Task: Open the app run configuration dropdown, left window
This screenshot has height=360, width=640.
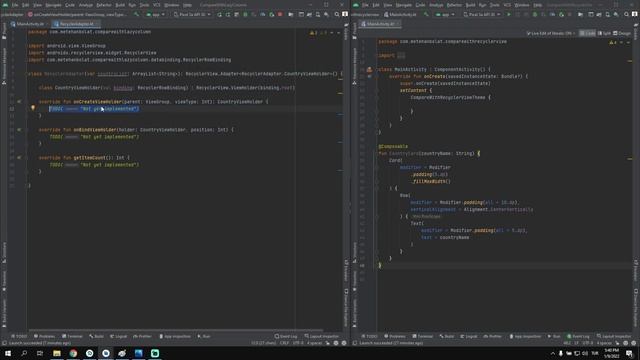Action: coord(156,14)
